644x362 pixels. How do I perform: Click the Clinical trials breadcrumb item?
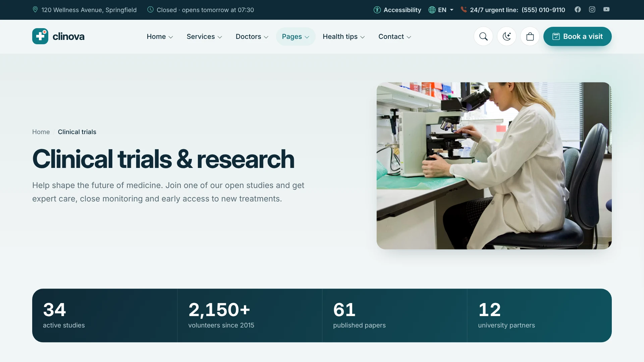(77, 132)
